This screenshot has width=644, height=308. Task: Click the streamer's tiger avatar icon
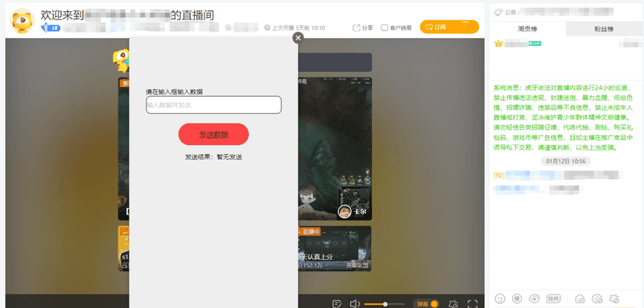[23, 21]
